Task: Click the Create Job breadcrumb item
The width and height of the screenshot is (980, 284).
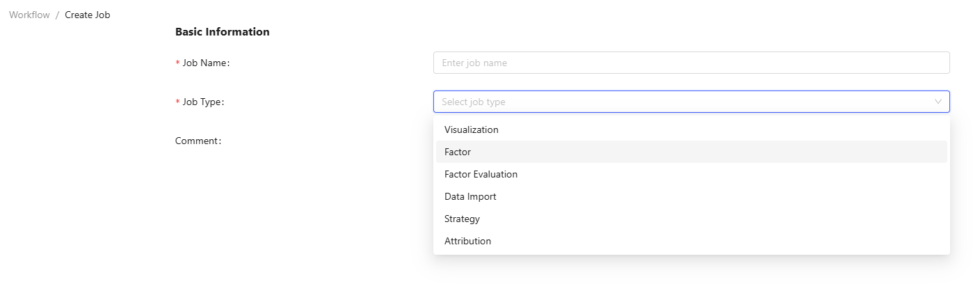Action: 88,15
